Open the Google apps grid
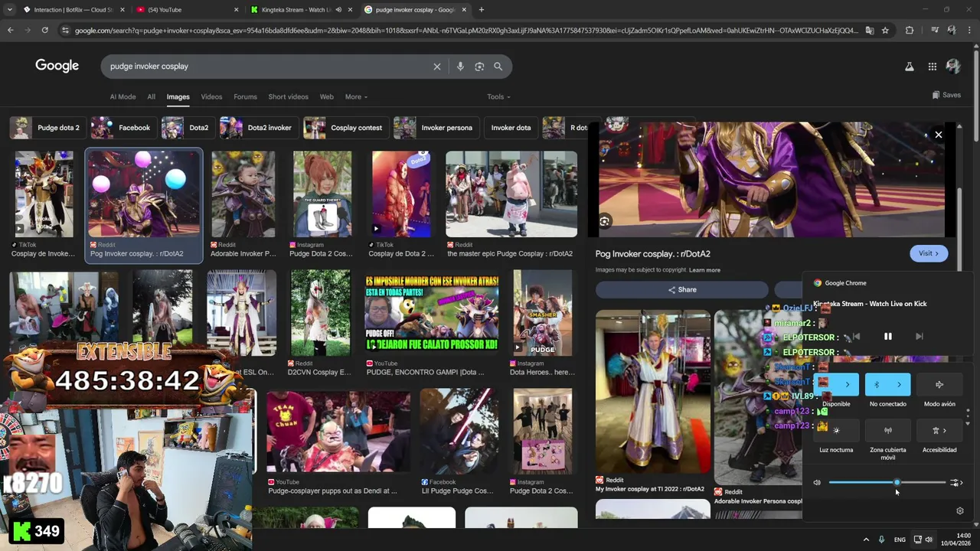Screen dimensions: 980x551 pos(932,67)
